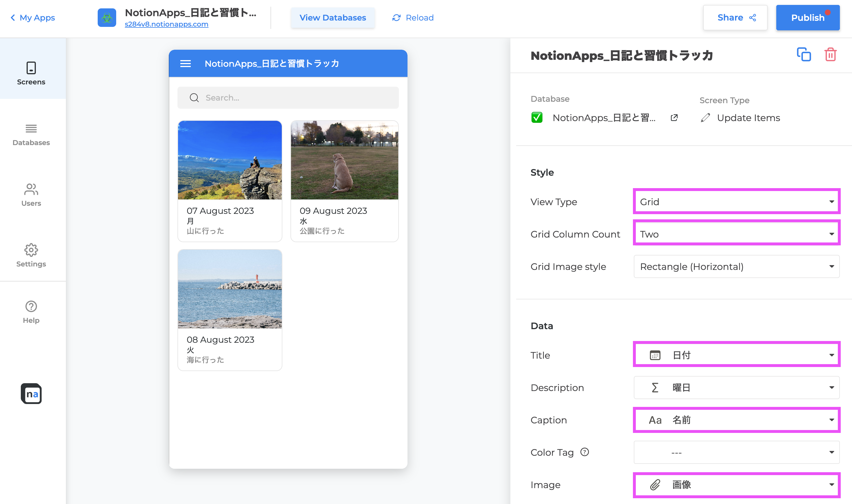
Task: Click the calendar icon in Title field
Action: click(655, 355)
